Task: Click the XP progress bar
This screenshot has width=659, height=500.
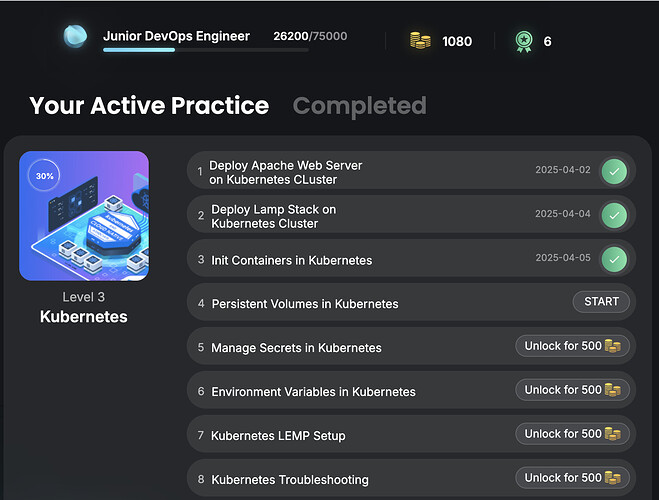Action: (x=205, y=50)
